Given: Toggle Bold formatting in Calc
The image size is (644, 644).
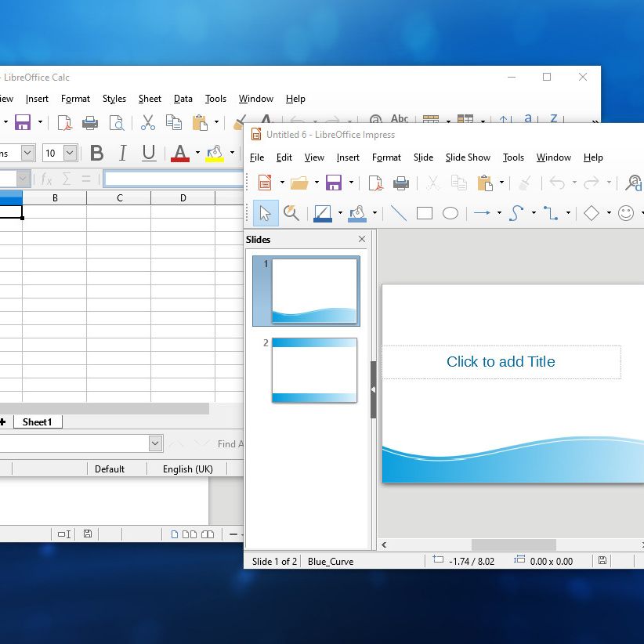Looking at the screenshot, I should (96, 153).
